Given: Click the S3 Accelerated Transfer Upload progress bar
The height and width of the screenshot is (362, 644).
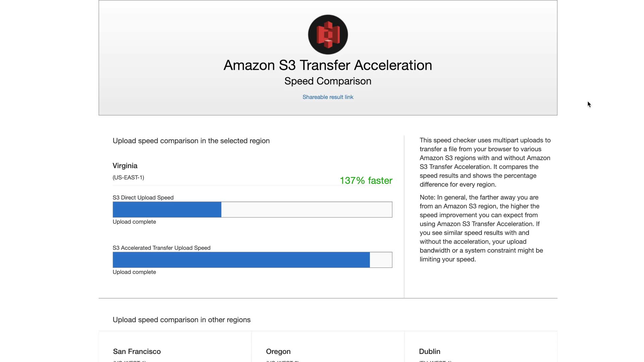Looking at the screenshot, I should [x=252, y=260].
